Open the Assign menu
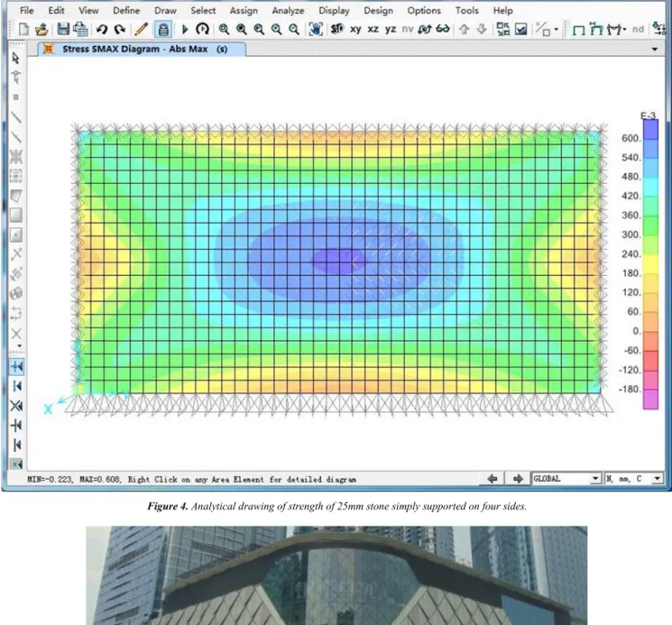 244,10
